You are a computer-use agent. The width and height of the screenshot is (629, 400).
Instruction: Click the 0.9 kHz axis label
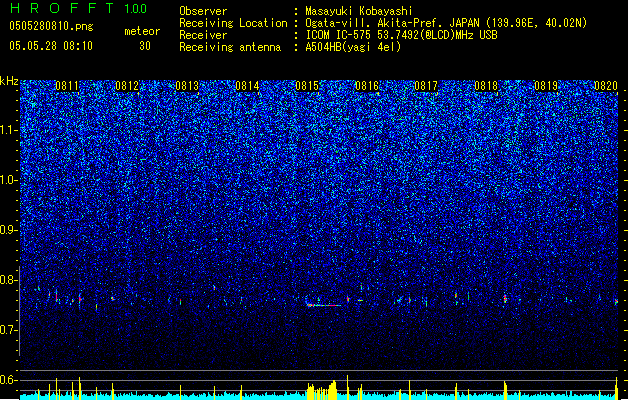(8, 230)
